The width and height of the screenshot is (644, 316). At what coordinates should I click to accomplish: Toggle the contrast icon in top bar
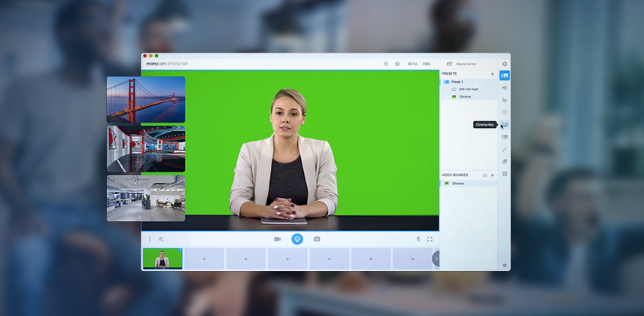[398, 64]
